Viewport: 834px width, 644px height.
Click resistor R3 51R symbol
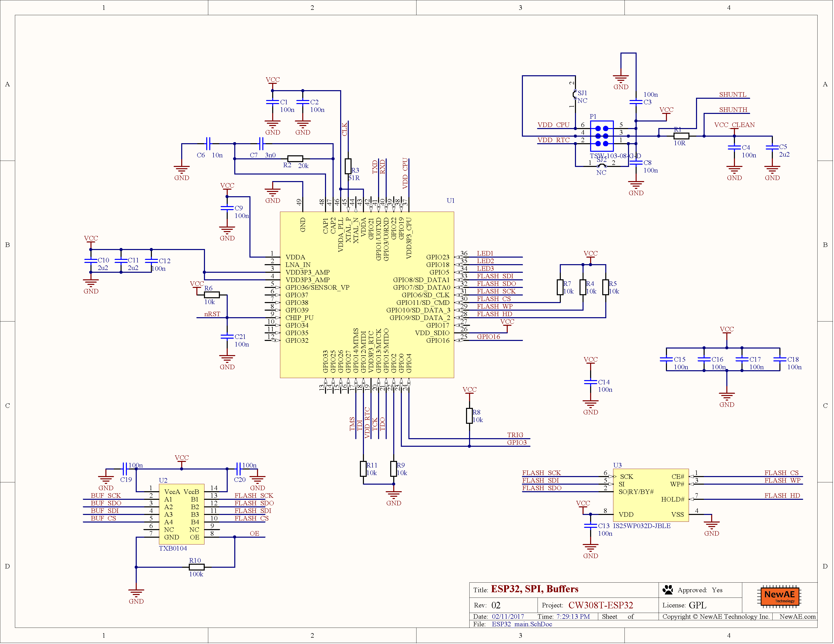(349, 166)
